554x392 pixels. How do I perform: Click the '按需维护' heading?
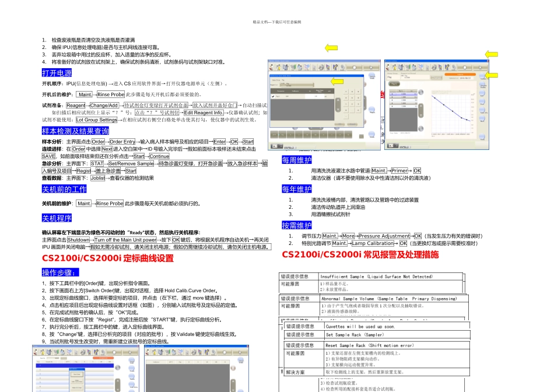(297, 226)
